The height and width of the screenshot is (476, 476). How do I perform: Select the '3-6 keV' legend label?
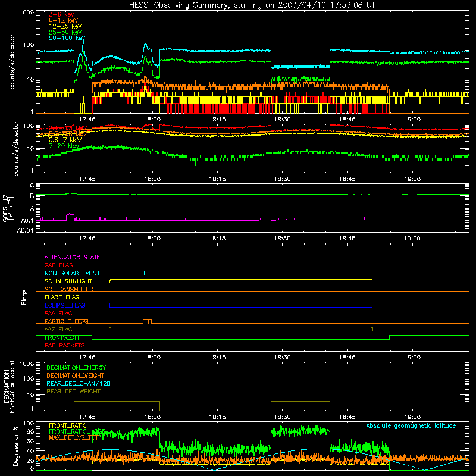coord(62,14)
